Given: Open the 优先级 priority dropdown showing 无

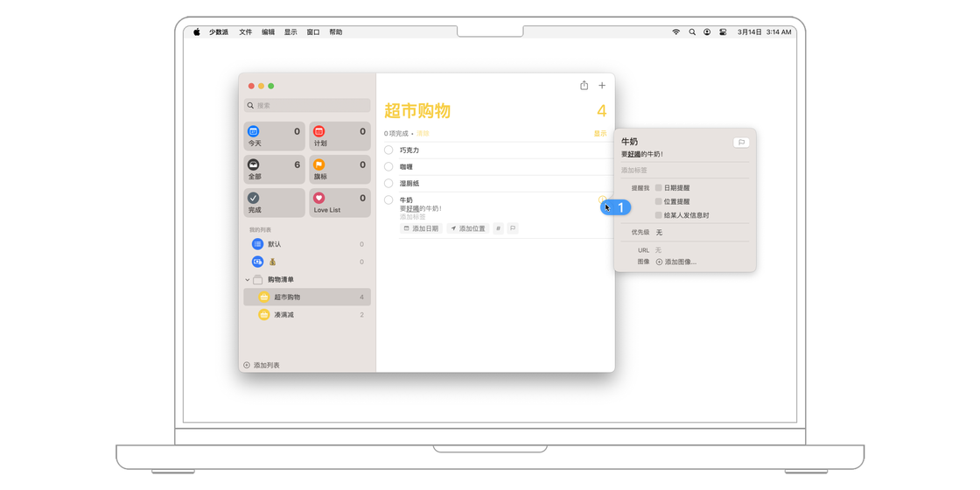Looking at the screenshot, I should [x=660, y=233].
